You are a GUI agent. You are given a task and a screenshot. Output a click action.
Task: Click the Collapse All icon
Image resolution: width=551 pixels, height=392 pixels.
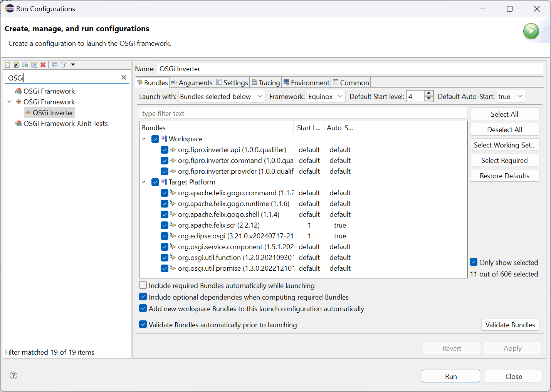[55, 65]
